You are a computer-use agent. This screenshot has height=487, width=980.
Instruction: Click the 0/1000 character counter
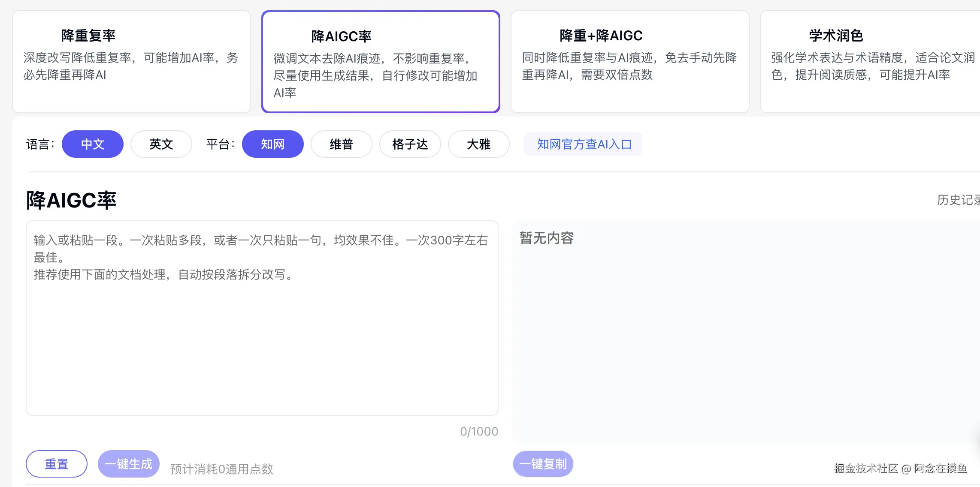(x=479, y=431)
